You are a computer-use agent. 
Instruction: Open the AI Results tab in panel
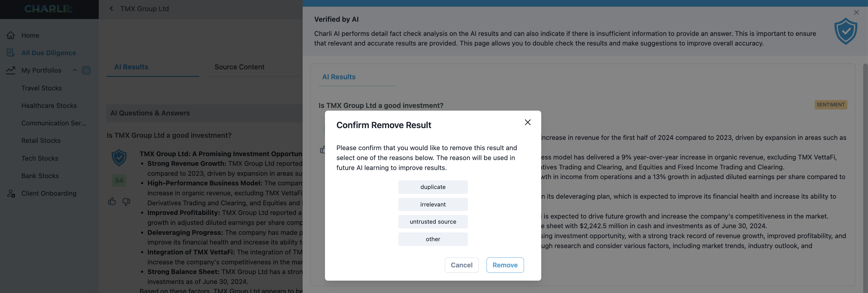(x=339, y=77)
